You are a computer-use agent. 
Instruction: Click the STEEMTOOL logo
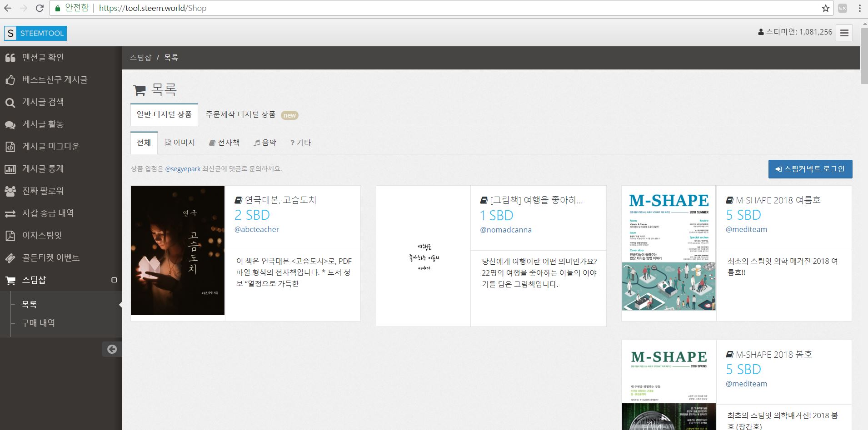tap(35, 33)
